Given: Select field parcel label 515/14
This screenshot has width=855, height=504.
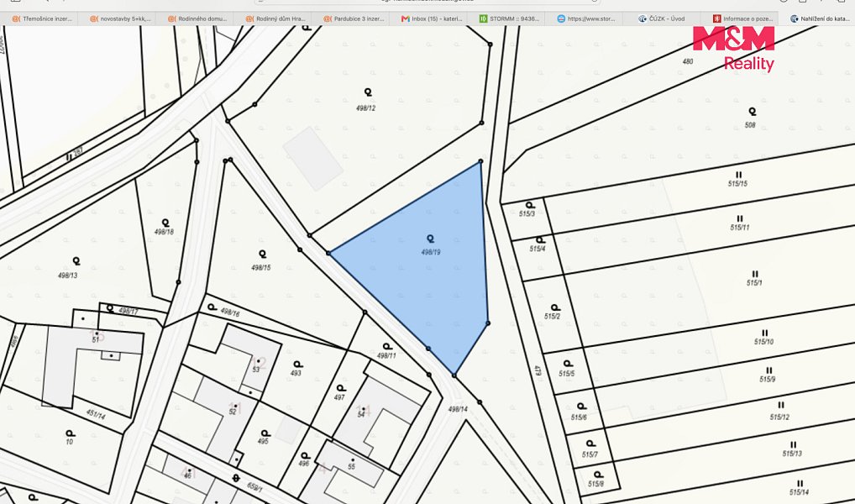Looking at the screenshot, I should pos(800,492).
